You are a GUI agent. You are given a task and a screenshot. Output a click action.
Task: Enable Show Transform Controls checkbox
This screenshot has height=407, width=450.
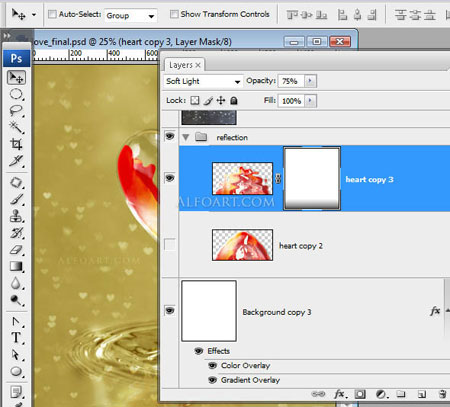[x=174, y=14]
